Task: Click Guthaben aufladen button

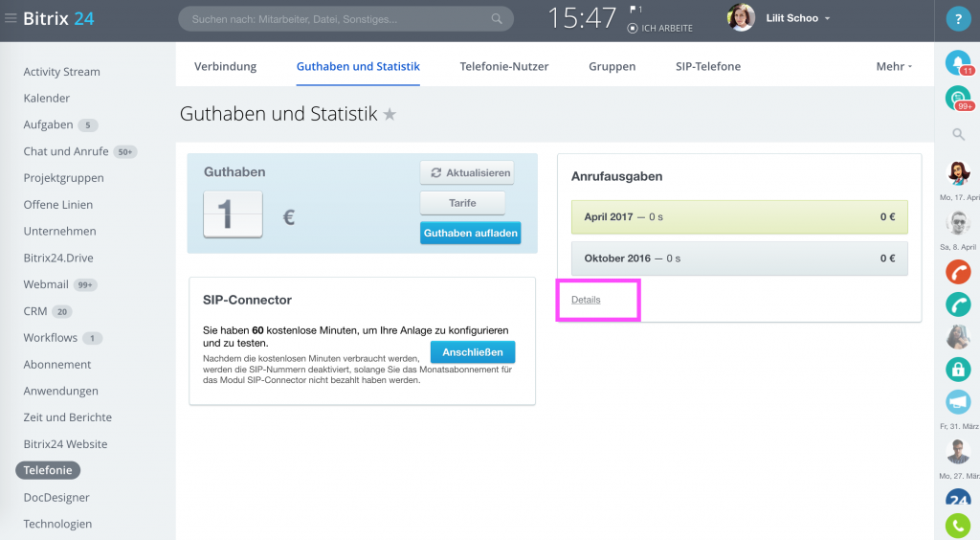Action: click(471, 233)
